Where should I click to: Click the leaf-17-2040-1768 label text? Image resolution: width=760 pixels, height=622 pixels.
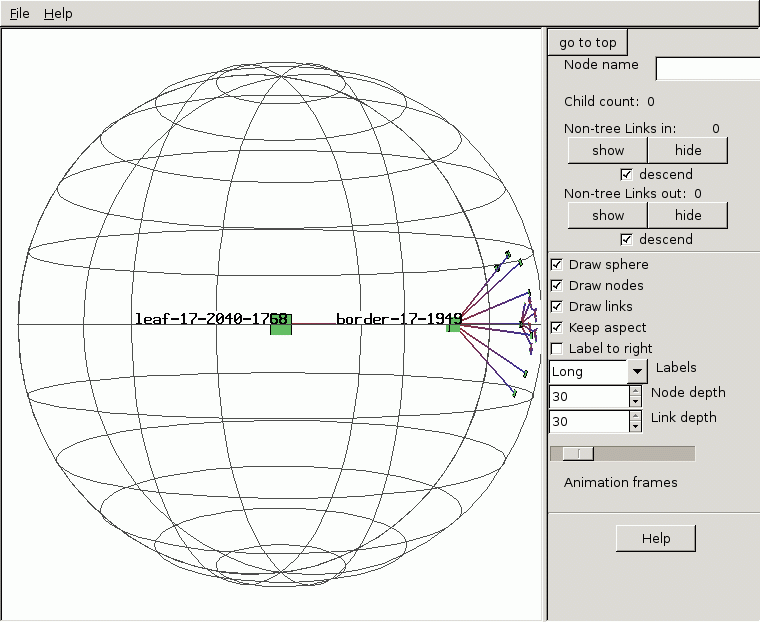pos(211,319)
